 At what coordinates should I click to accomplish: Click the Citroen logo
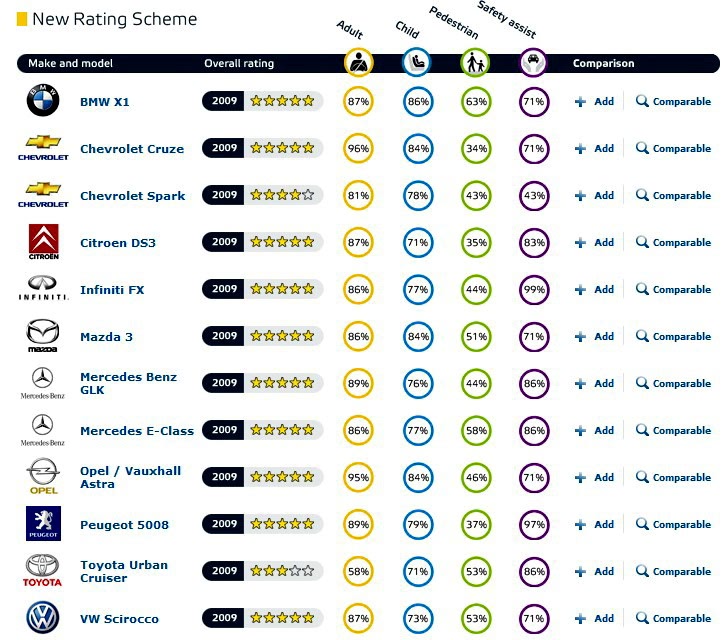[44, 242]
